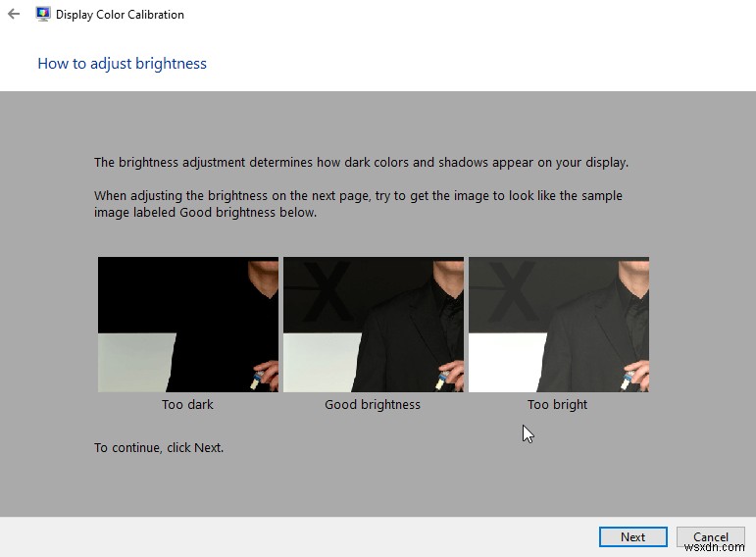Click the paragraph starting "When adjusting the brightness"

tap(358, 204)
